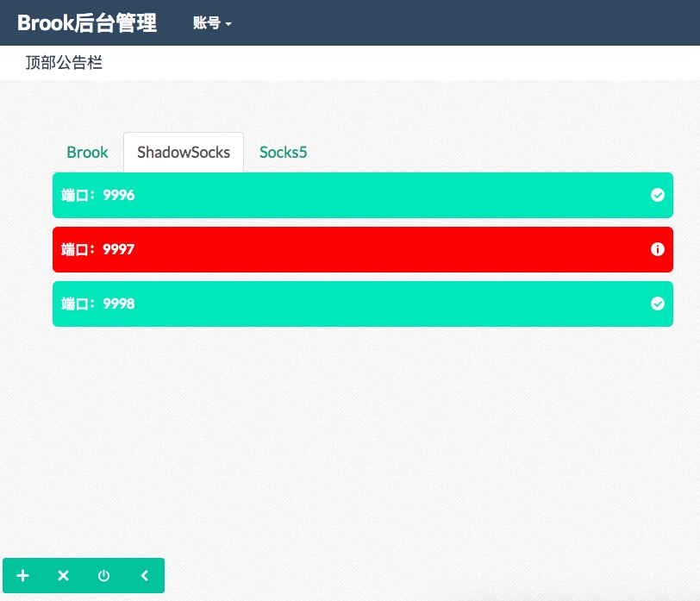Select the green 端口：9996 row
Screen dimensions: 700x601
[x=362, y=195]
